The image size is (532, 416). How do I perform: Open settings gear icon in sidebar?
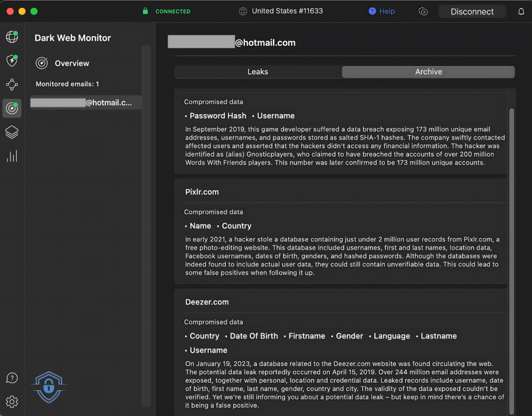pyautogui.click(x=12, y=402)
